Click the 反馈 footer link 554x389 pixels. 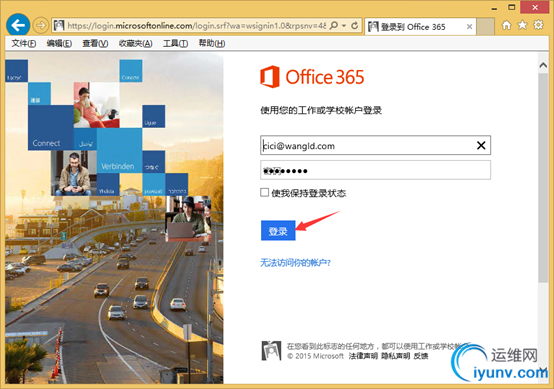click(x=421, y=356)
